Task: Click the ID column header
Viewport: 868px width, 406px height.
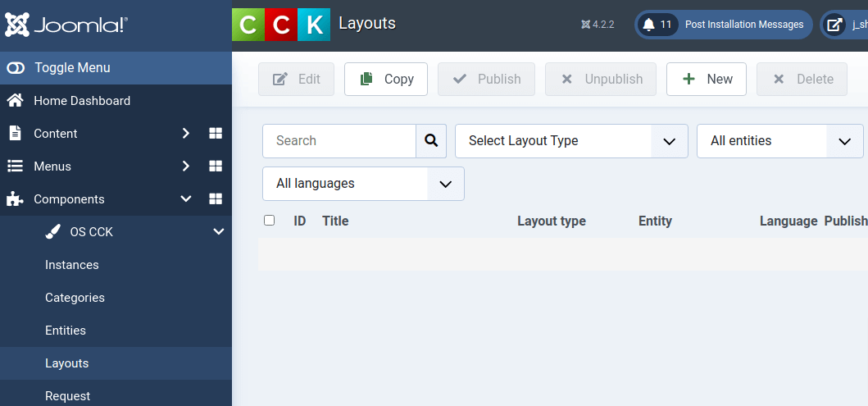Action: point(299,221)
